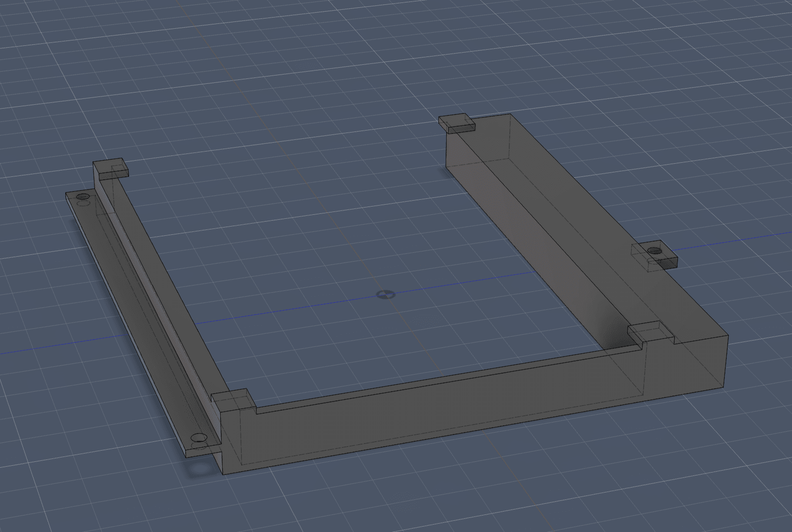Select the front face of right mounting tab
The image size is (792, 532).
[664, 264]
